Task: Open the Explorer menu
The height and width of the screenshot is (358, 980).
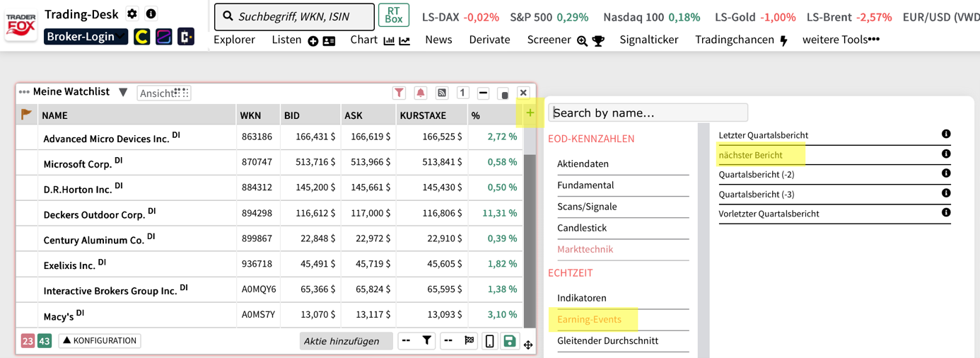Action: click(x=234, y=40)
